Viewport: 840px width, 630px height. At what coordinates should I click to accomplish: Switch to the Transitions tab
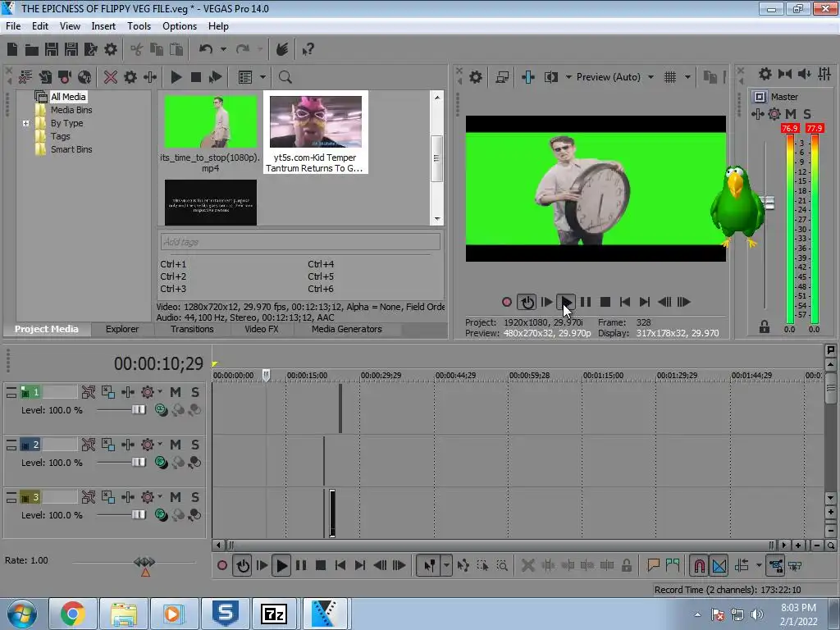click(x=192, y=330)
